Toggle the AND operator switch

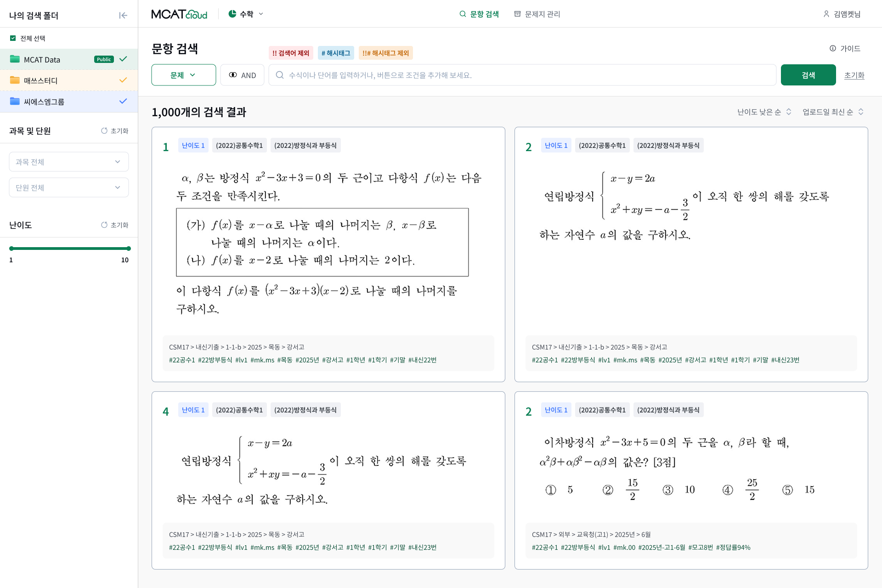pyautogui.click(x=242, y=75)
